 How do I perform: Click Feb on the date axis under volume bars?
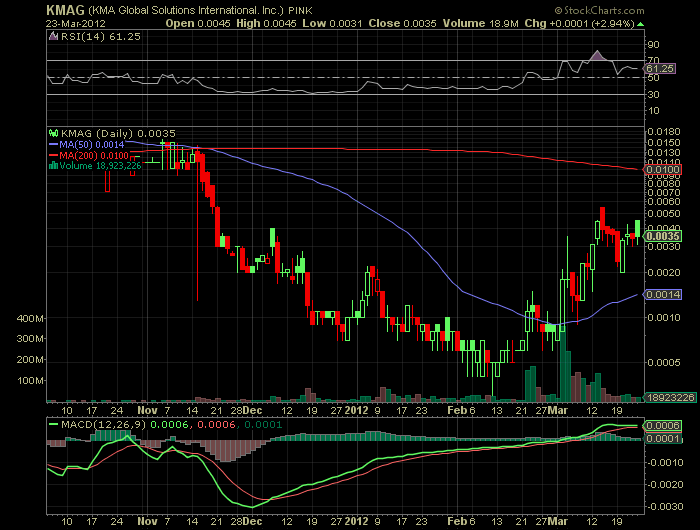point(457,410)
